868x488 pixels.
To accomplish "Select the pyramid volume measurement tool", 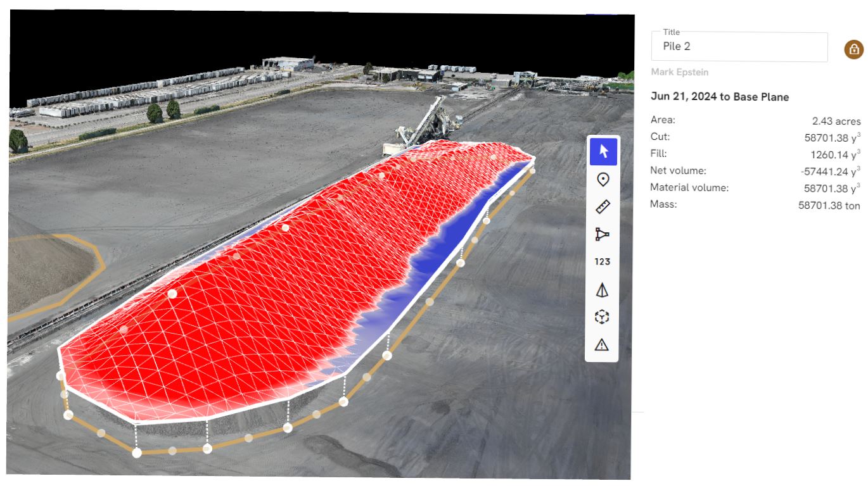I will coord(603,290).
